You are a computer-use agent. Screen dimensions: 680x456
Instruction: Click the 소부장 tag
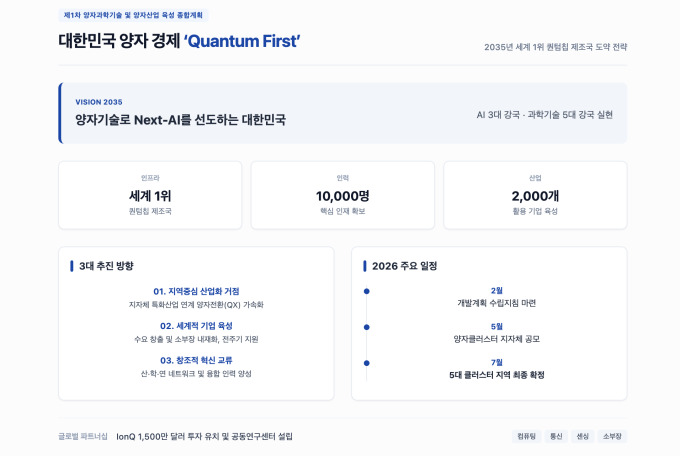click(x=612, y=436)
